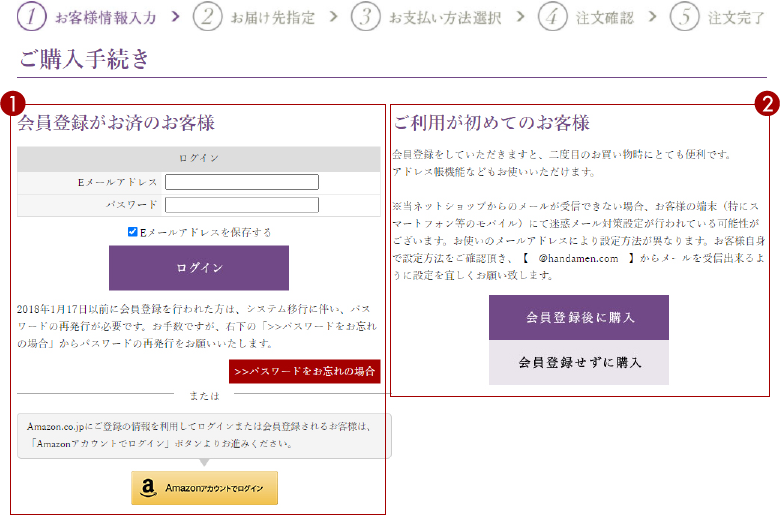Choose 会員登録せずに購入 button
780x515 pixels.
pos(579,362)
